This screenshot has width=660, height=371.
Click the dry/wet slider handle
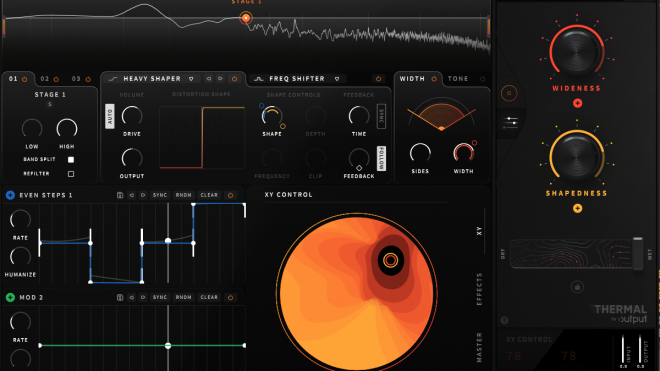(638, 254)
